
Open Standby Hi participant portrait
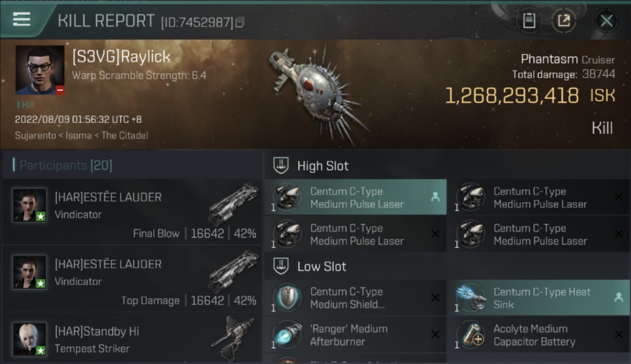(30, 339)
